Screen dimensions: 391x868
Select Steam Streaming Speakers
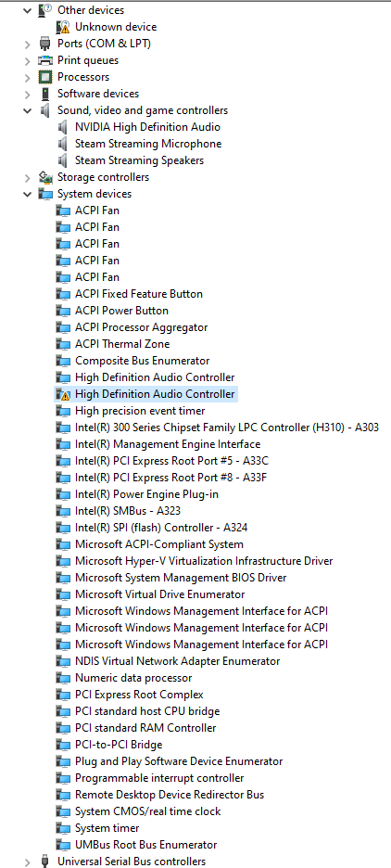[x=139, y=160]
